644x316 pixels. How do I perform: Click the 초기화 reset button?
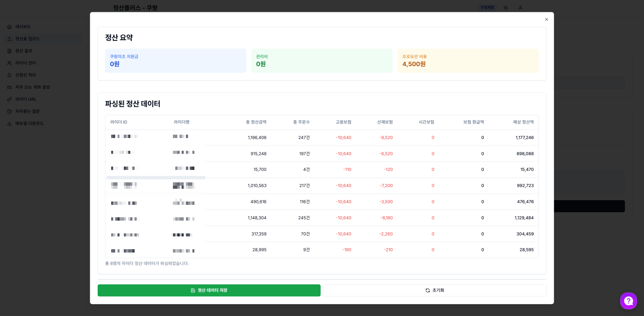[434, 290]
